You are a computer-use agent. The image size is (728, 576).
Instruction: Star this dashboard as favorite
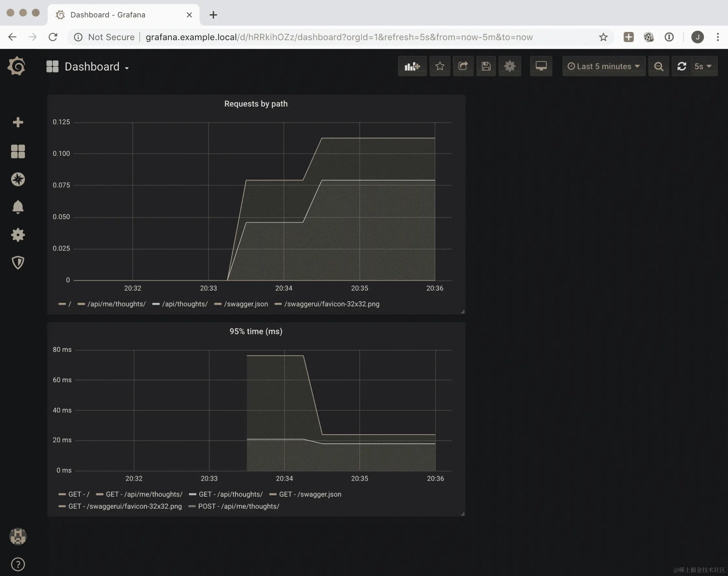click(x=439, y=66)
